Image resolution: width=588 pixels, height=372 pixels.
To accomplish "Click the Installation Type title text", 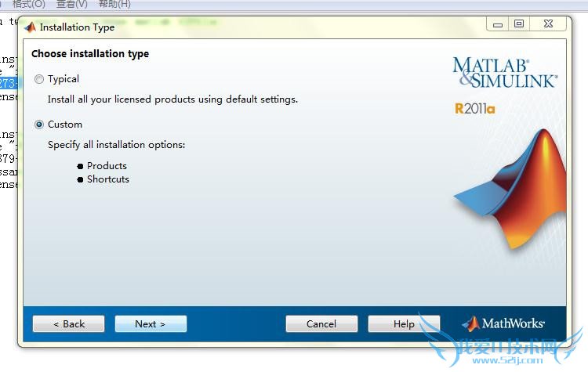I will [78, 27].
